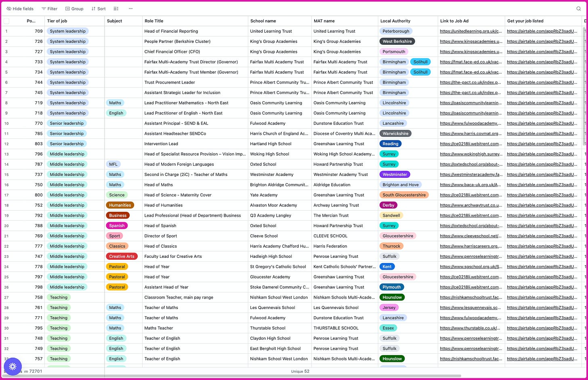Open the thurstable.co.uk job ad link
The width and height of the screenshot is (588, 380).
(x=471, y=328)
